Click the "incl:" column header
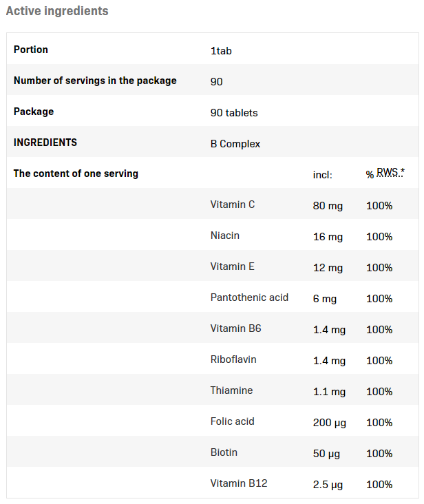Image resolution: width=424 pixels, height=504 pixels. click(323, 175)
